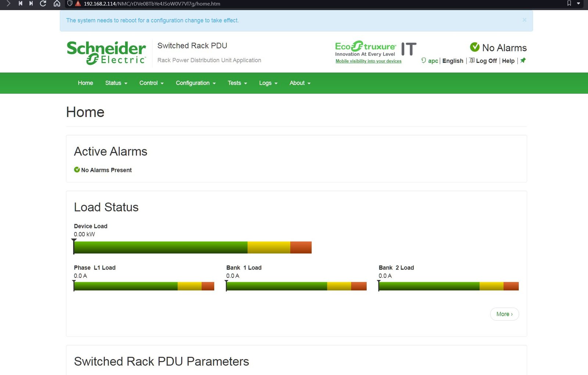Click the Phase L1 Load gauge bar

(144, 286)
